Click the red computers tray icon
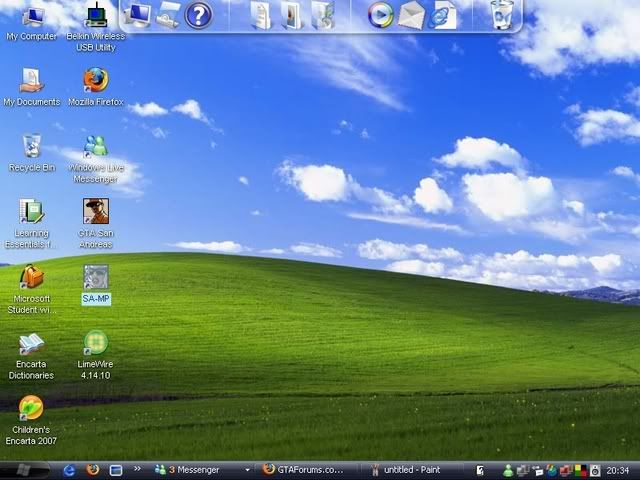This screenshot has height=480, width=640. pyautogui.click(x=566, y=471)
